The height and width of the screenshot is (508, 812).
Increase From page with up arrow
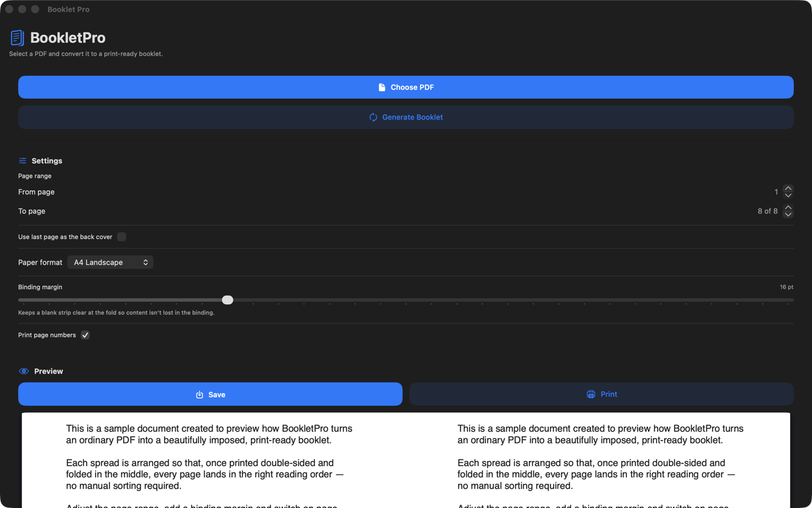pyautogui.click(x=788, y=188)
